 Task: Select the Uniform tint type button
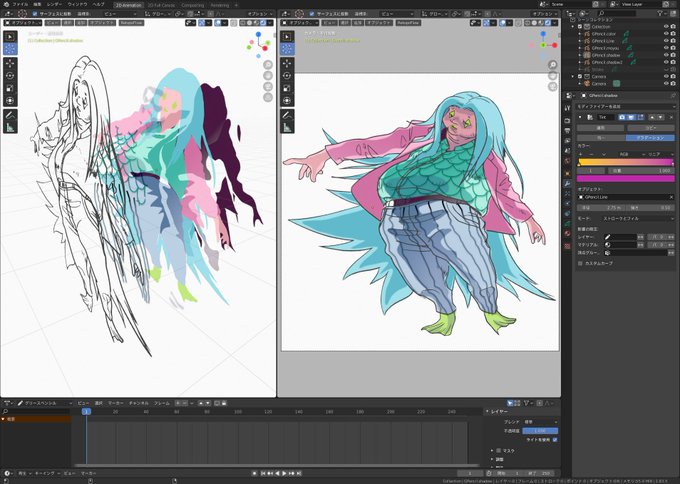coord(601,138)
